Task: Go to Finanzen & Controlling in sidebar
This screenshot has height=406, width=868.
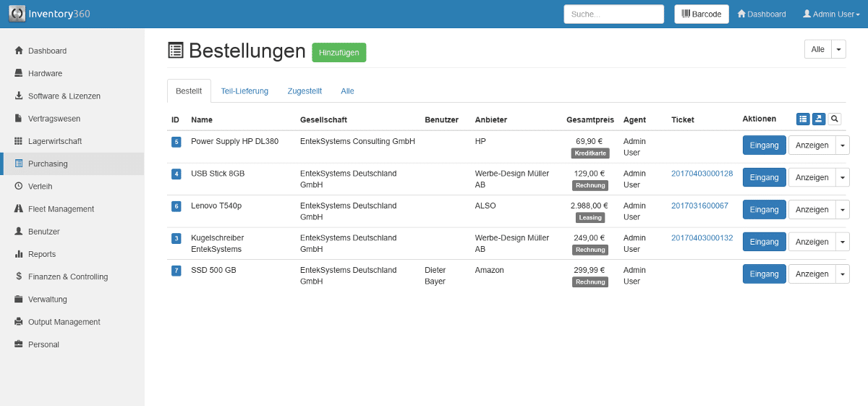Action: click(67, 276)
